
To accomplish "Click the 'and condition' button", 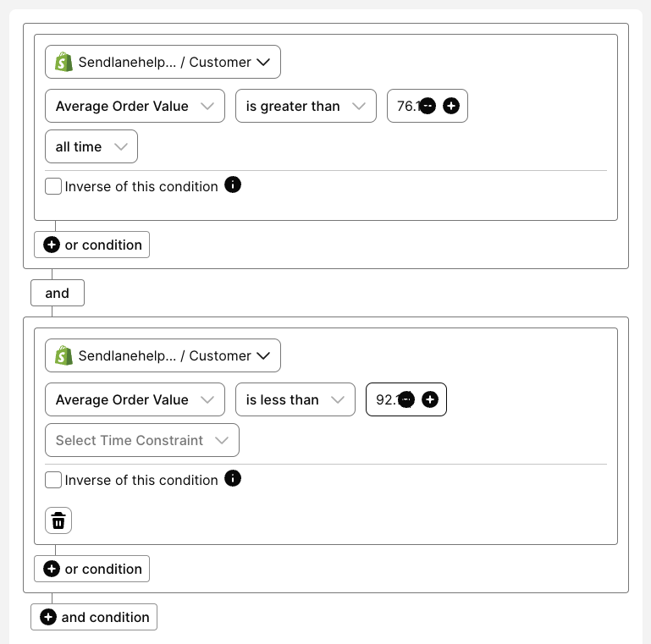I will click(x=94, y=617).
